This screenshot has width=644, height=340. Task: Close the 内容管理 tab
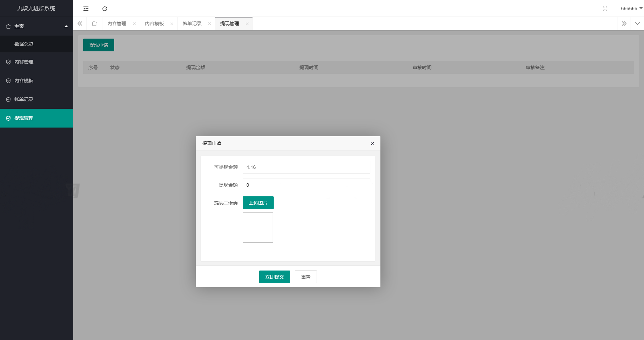coord(134,23)
